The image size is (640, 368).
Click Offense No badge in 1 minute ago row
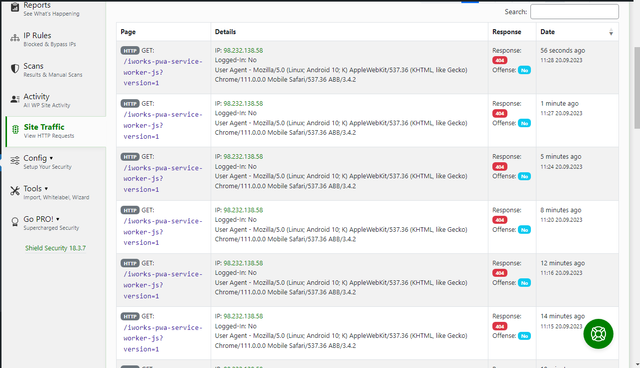click(x=524, y=123)
